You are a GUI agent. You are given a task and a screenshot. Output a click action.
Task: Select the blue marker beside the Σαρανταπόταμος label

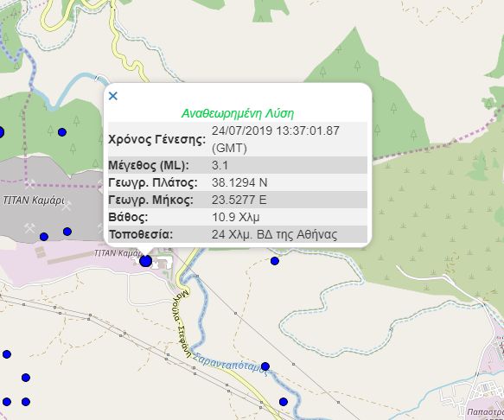(265, 366)
